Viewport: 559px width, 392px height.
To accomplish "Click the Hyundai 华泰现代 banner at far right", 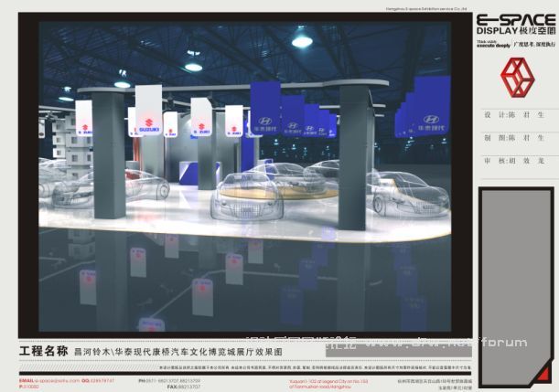I will click(431, 108).
